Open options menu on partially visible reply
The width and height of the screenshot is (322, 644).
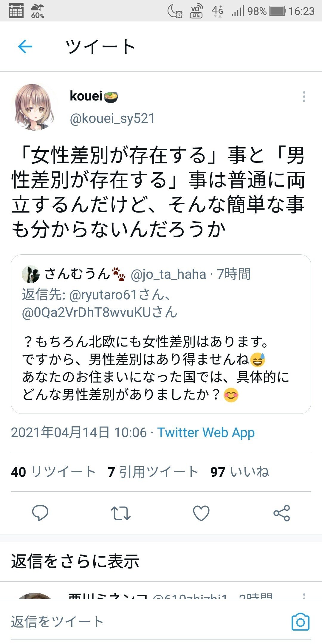point(304,596)
